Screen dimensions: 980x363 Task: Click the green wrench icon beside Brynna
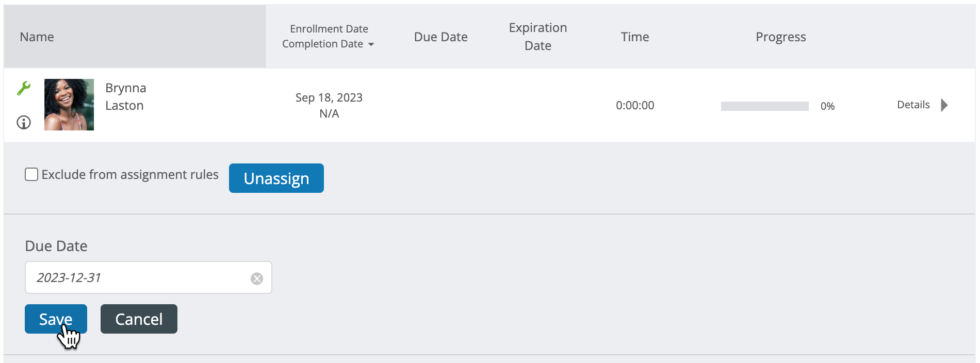pos(24,88)
